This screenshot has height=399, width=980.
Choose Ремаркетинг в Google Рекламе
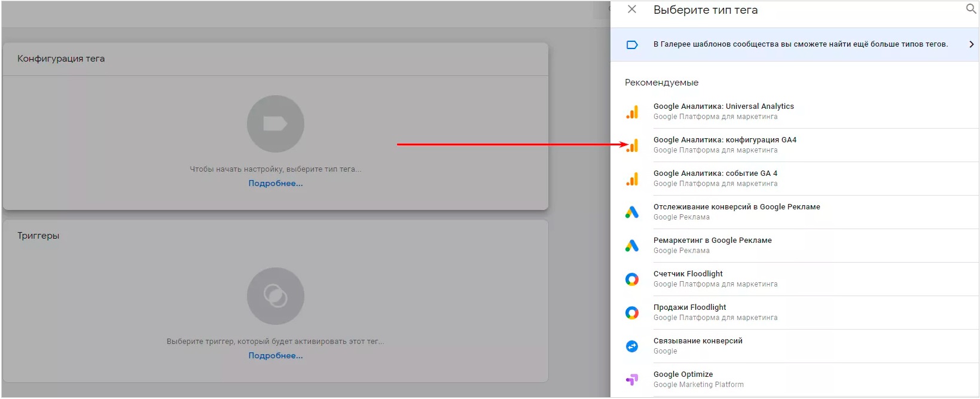pos(795,246)
